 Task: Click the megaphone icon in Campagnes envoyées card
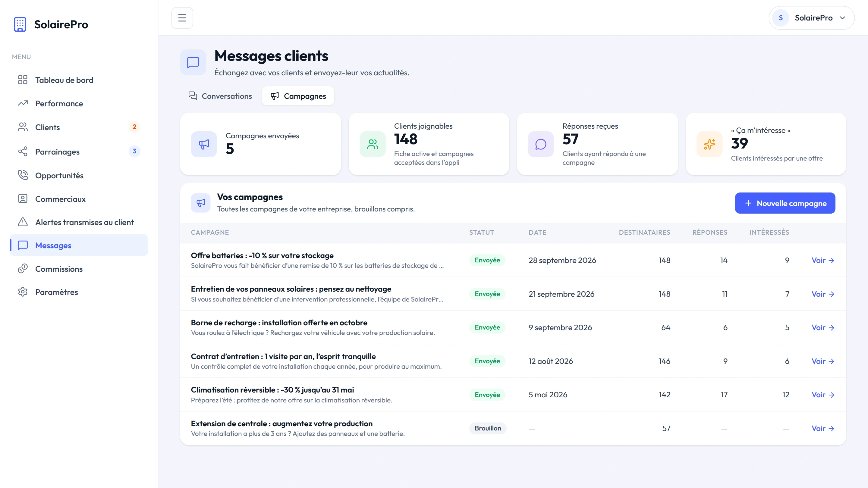(204, 144)
